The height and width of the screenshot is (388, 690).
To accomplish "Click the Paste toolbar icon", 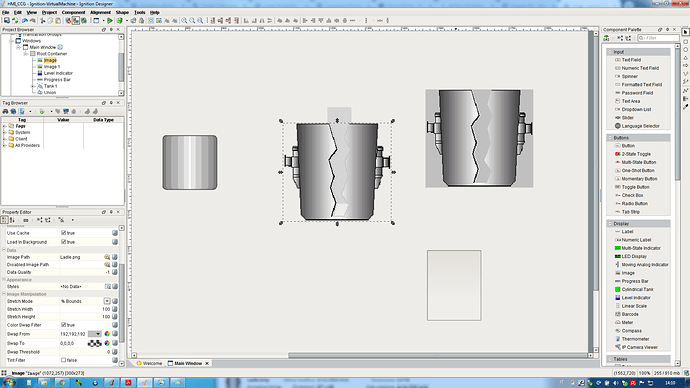I will pyautogui.click(x=58, y=21).
